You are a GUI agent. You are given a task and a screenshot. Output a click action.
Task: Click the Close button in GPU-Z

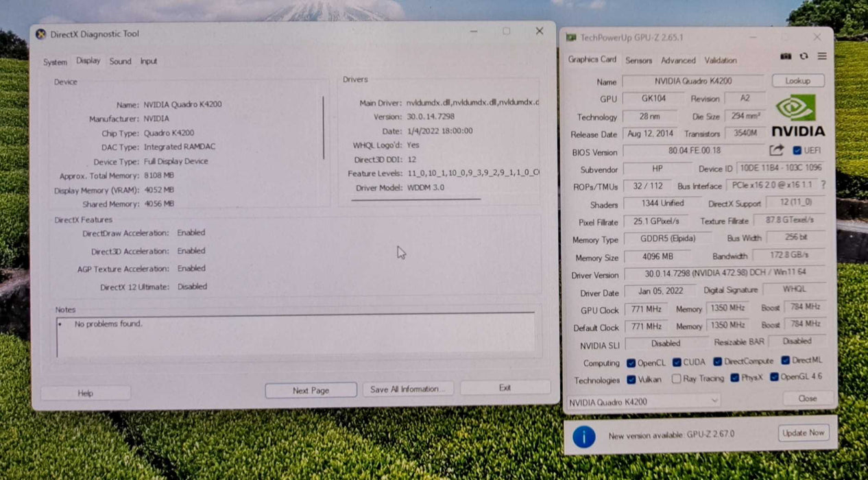pos(807,398)
